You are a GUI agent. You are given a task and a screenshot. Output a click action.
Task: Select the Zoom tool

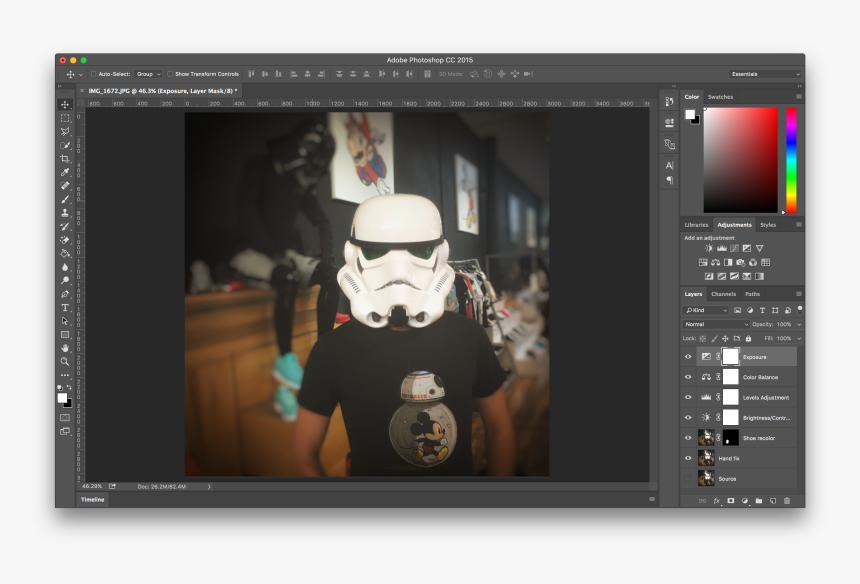click(x=65, y=361)
